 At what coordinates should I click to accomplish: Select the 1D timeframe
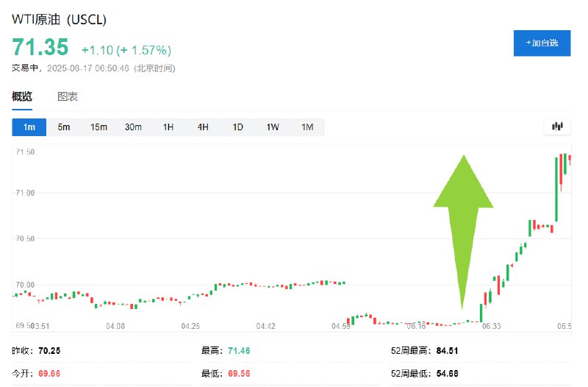[237, 127]
